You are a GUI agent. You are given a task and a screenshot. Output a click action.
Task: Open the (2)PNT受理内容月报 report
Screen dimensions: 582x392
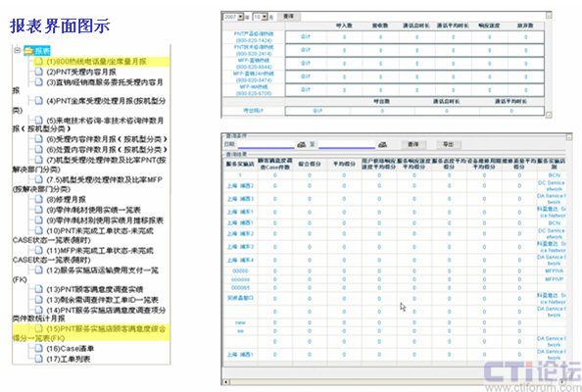pos(81,72)
